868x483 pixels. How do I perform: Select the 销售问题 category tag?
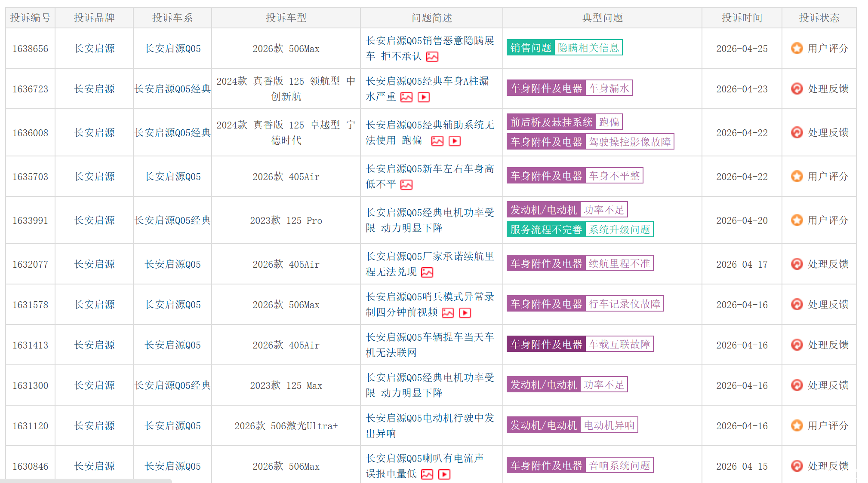pos(531,48)
